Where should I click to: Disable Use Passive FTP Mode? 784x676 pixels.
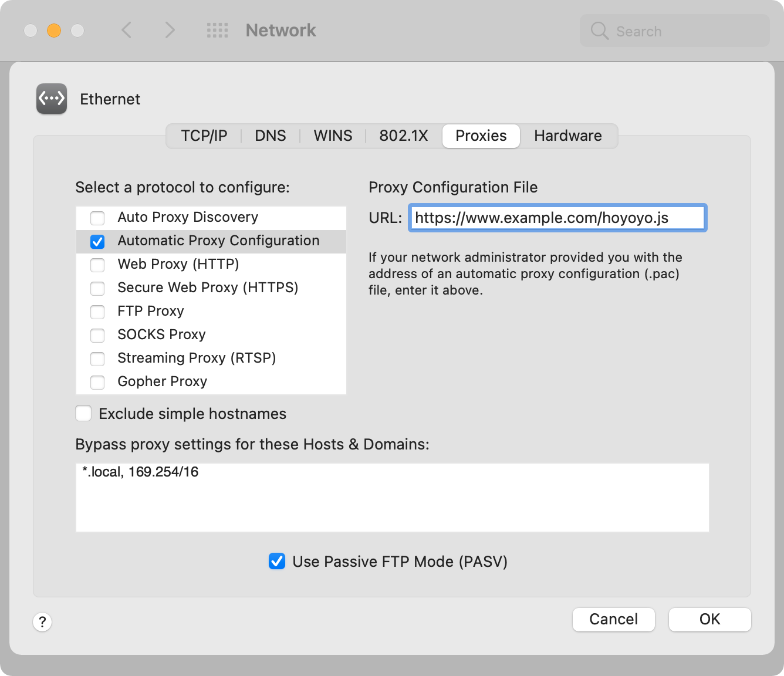pyautogui.click(x=277, y=562)
